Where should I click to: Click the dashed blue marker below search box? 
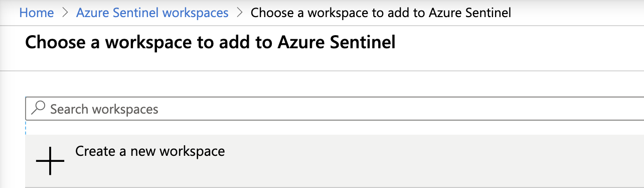click(x=26, y=128)
